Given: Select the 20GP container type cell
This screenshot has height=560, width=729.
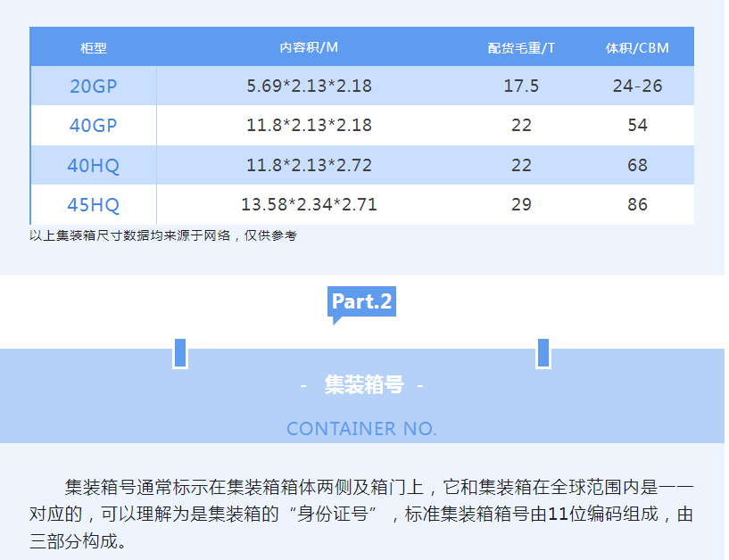Looking at the screenshot, I should coord(94,86).
